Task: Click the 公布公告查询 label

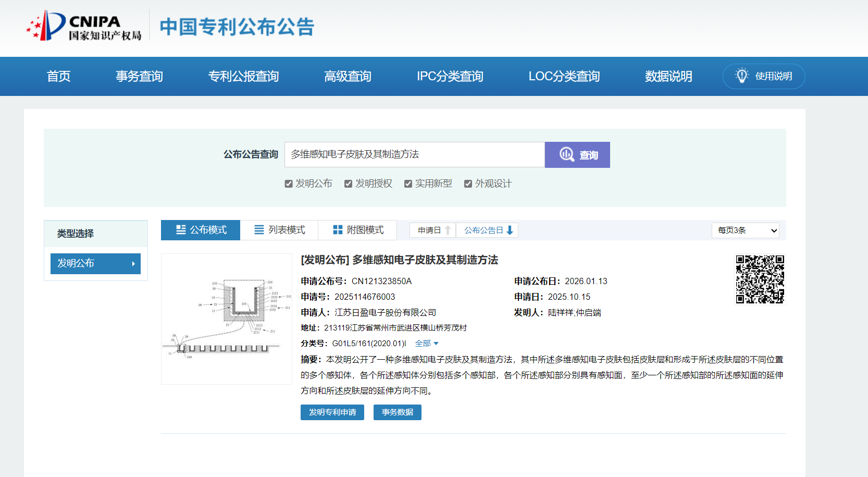Action: 251,154
